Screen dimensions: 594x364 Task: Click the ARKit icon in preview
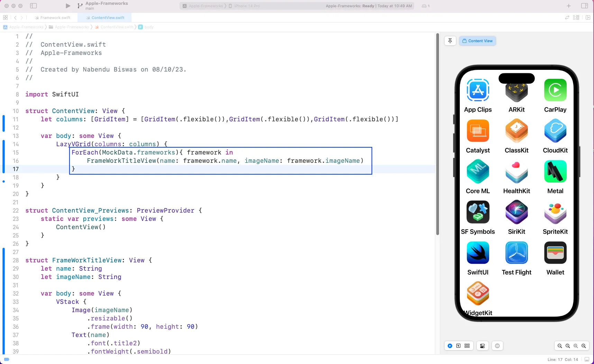pos(517,92)
